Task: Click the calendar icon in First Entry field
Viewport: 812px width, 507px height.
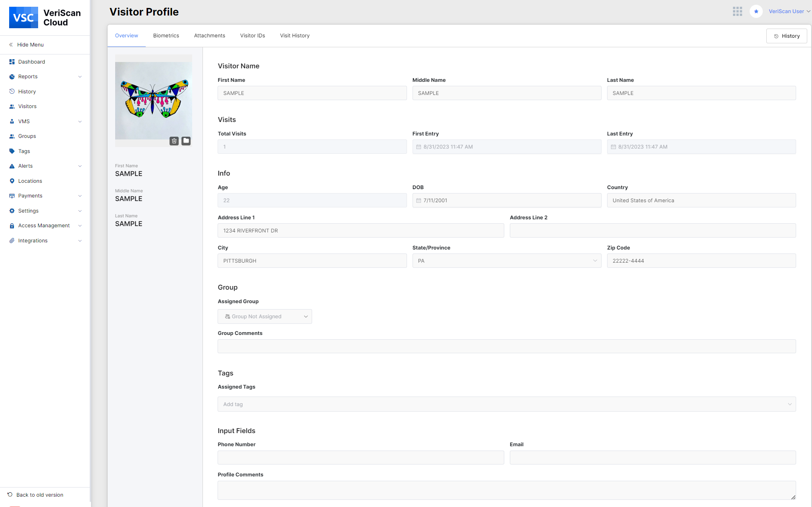Action: click(419, 147)
